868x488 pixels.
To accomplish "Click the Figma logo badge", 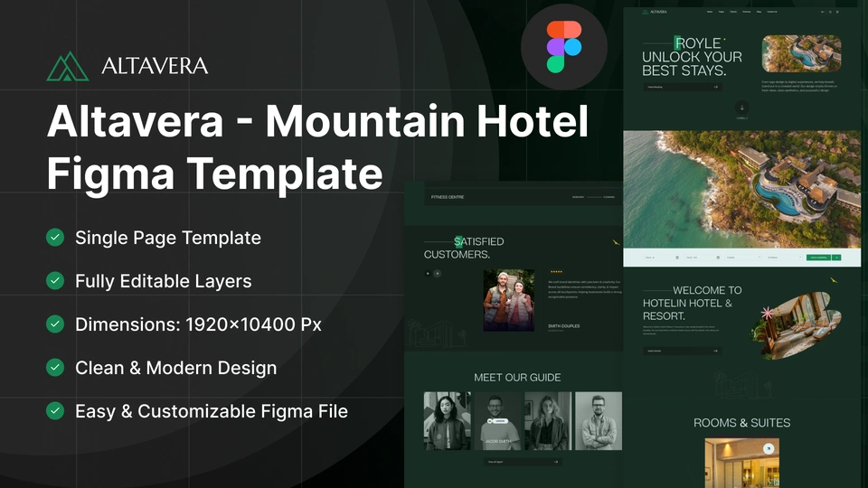I will tap(564, 47).
